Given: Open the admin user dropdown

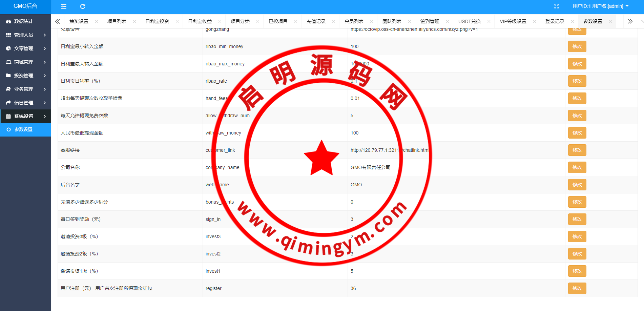Looking at the screenshot, I should pyautogui.click(x=600, y=6).
